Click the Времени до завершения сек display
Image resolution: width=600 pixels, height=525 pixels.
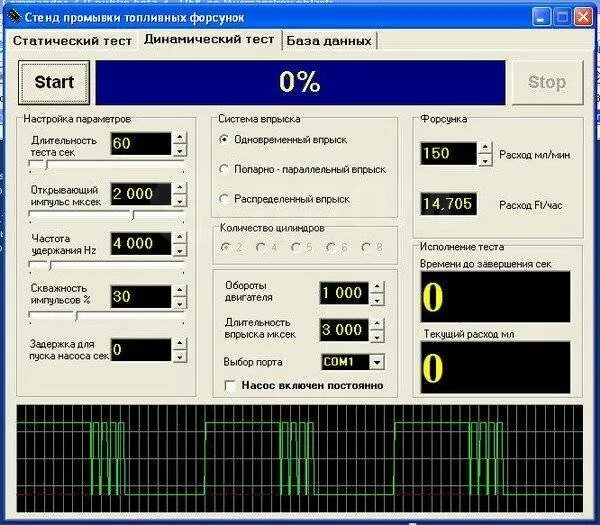(x=495, y=297)
